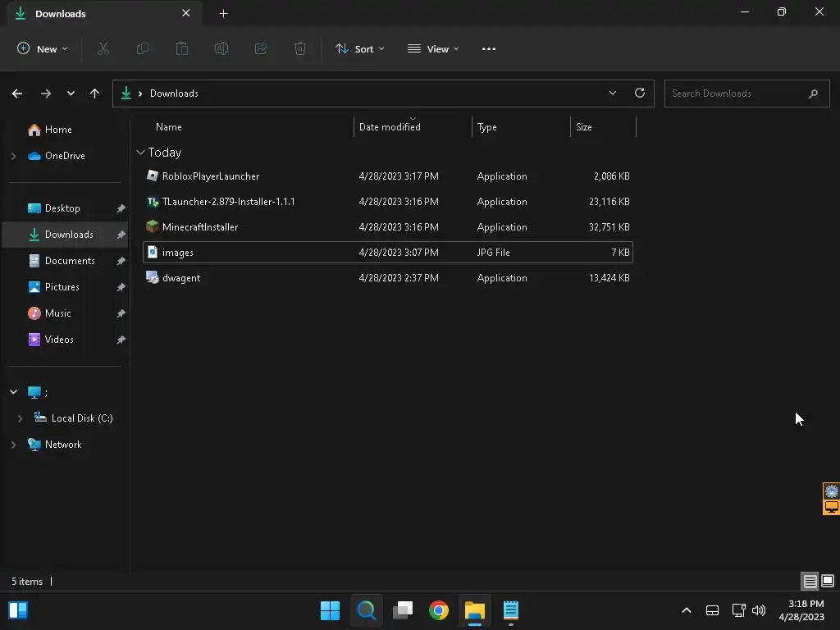Screen dimensions: 840x630
Task: Open Music in navigation pane
Action: (x=58, y=313)
